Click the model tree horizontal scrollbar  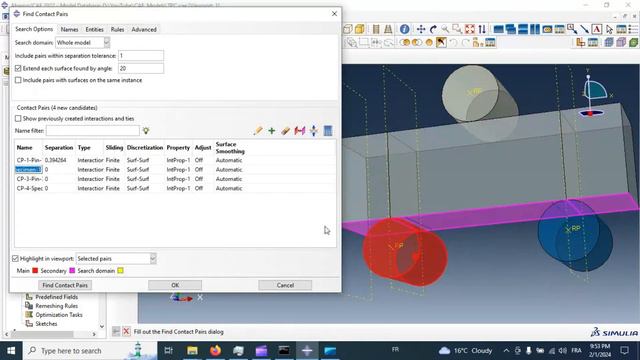42,334
